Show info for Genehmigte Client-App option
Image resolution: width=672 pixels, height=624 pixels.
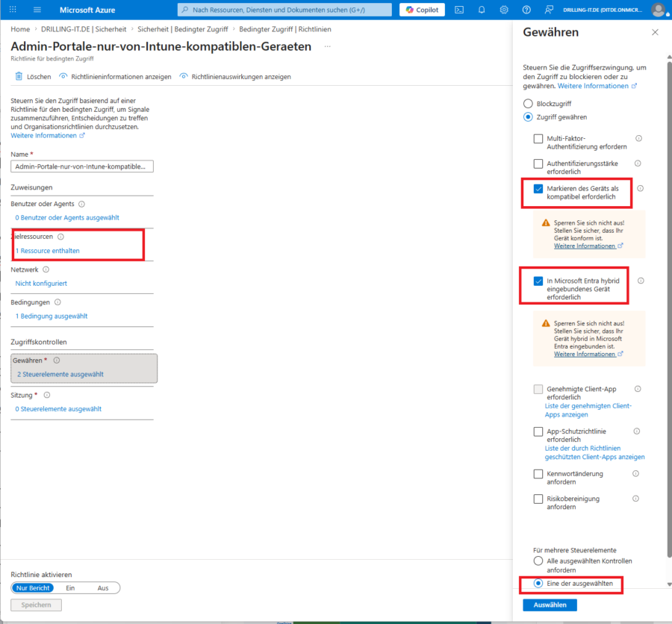pos(638,389)
